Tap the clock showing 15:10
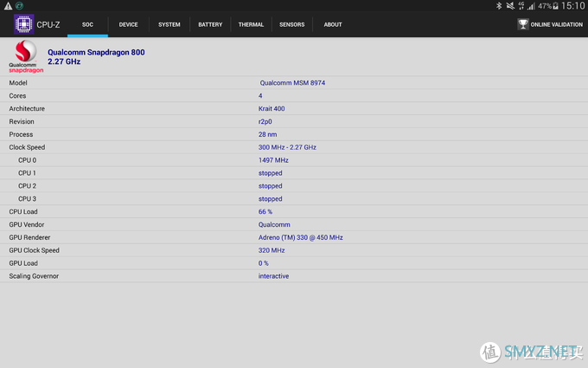The image size is (588, 368). click(573, 6)
